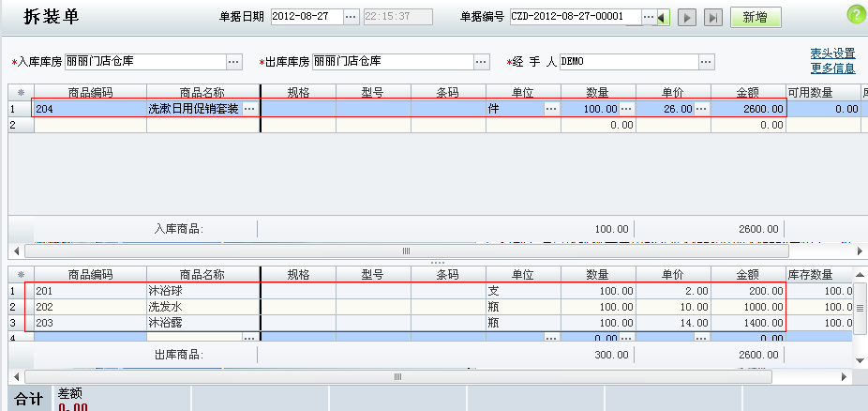This screenshot has height=411, width=868.
Task: Click lower grid row selector asterisk
Action: [x=21, y=274]
